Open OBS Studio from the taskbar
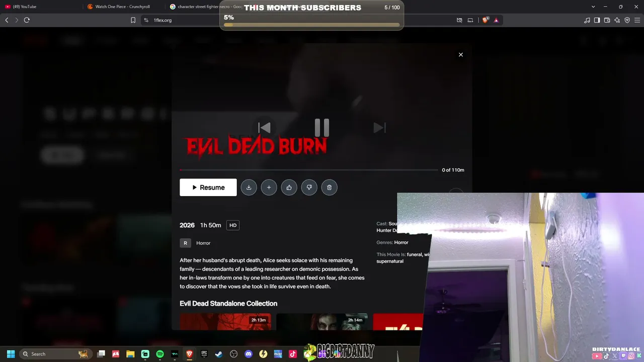 (233, 354)
